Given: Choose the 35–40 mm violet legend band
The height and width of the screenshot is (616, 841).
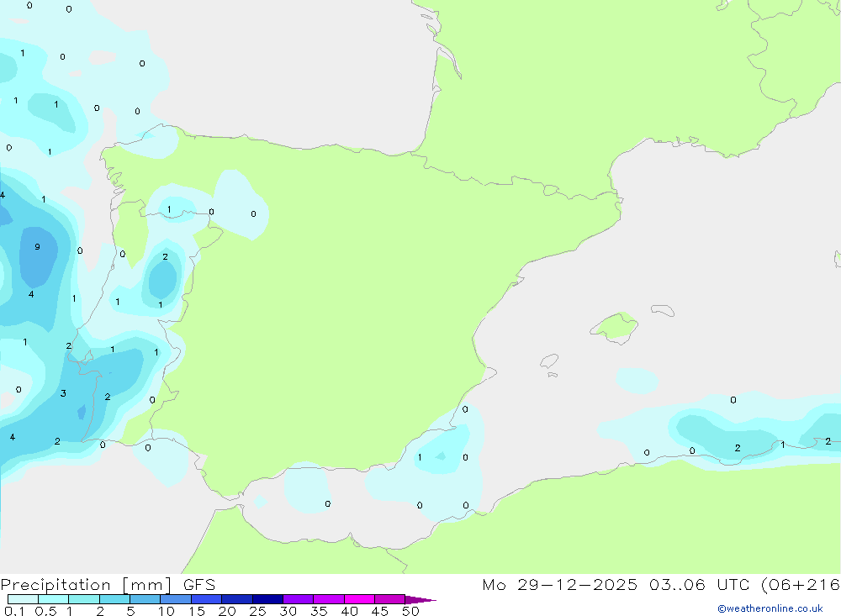Looking at the screenshot, I should (x=328, y=599).
